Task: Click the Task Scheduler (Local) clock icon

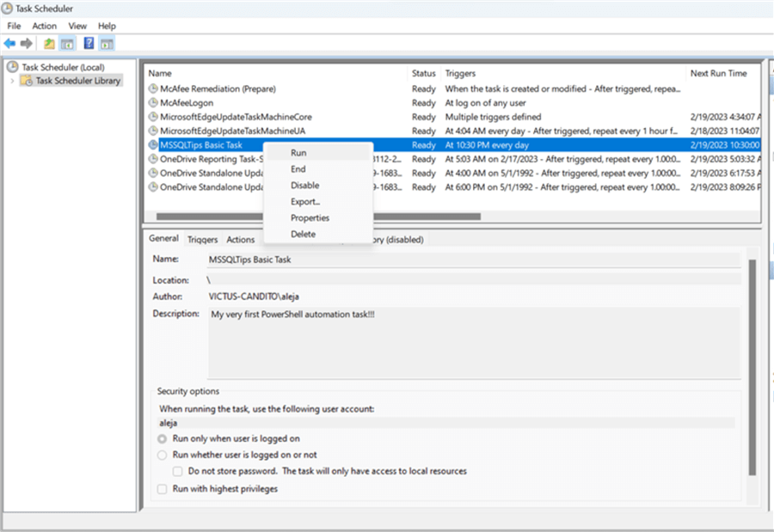Action: (12, 67)
